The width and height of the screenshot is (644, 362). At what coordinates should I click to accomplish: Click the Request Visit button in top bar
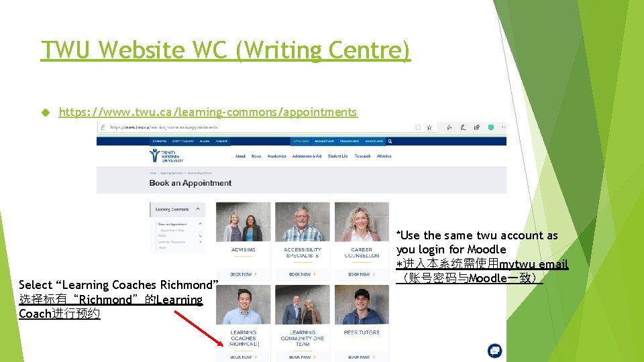(x=324, y=141)
